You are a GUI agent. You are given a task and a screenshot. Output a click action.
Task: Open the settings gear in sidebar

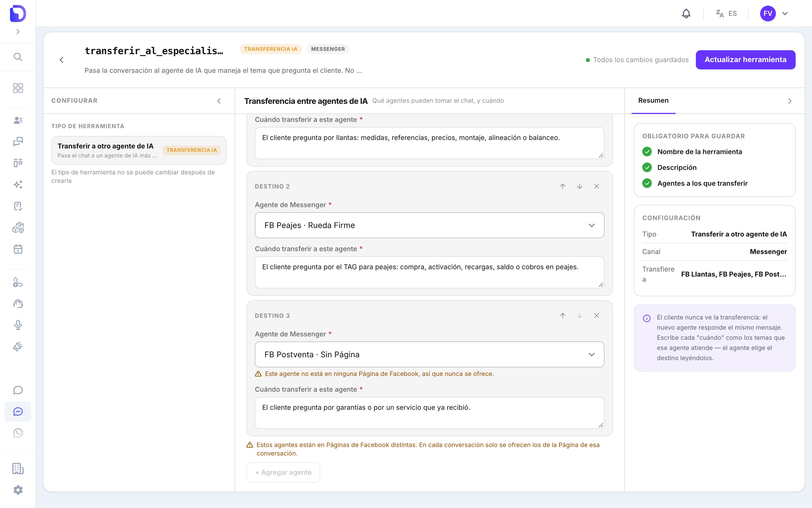click(x=18, y=490)
